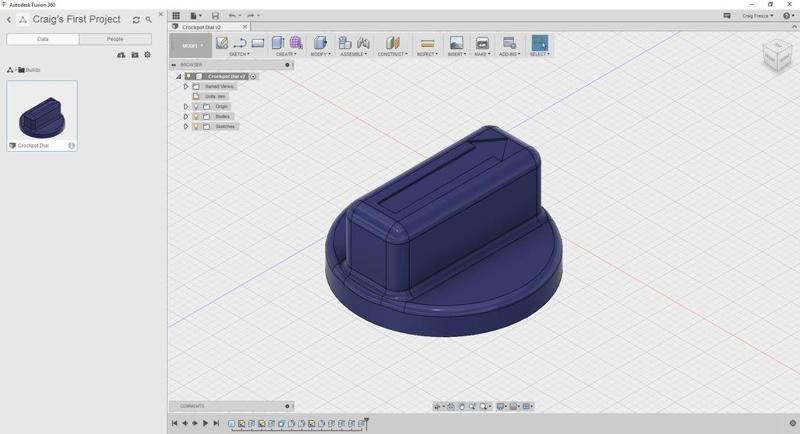The image size is (800, 434).
Task: Open the 3D Print Make icon
Action: [482, 43]
